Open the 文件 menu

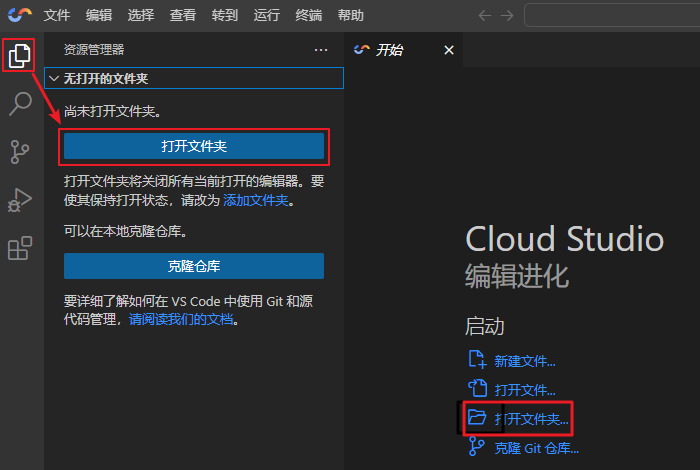point(57,15)
